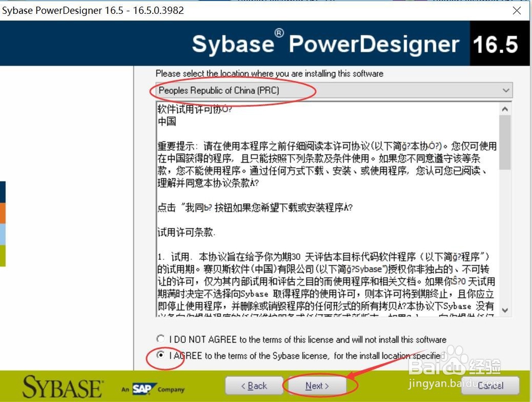The width and height of the screenshot is (532, 402).
Task: Click the 中国 line in the license
Action: (167, 121)
